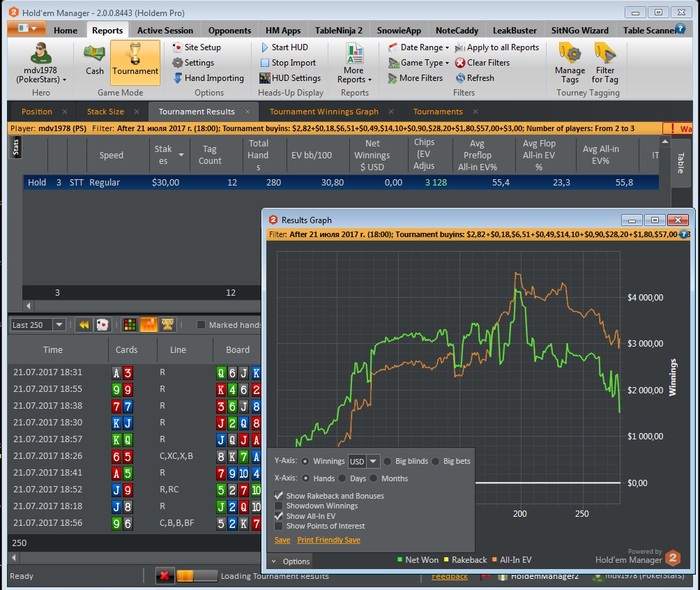
Task: Open Tournament Winnings Graph tab
Action: (324, 112)
